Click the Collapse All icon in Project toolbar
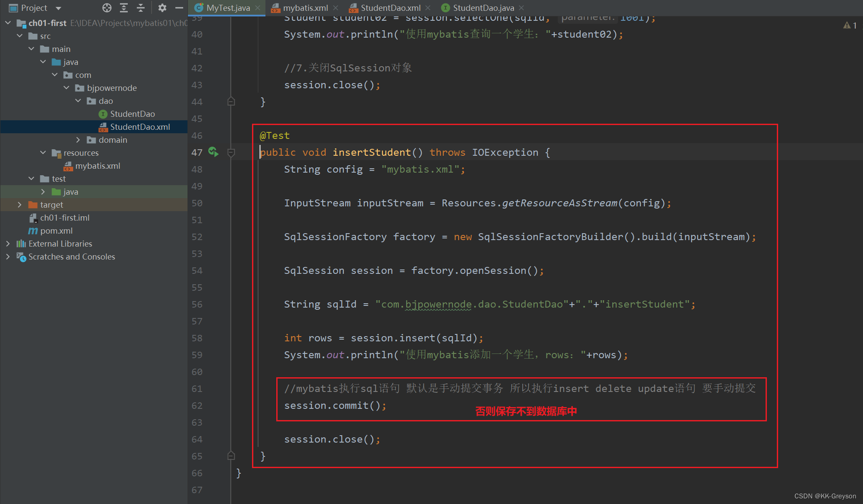The height and width of the screenshot is (504, 863). point(141,8)
